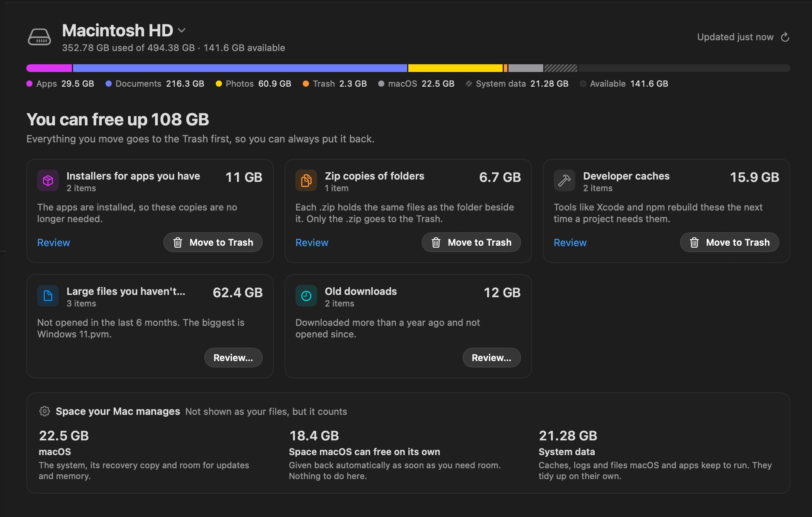
Task: Click the System data 21.28 GB legend entry
Action: click(517, 84)
